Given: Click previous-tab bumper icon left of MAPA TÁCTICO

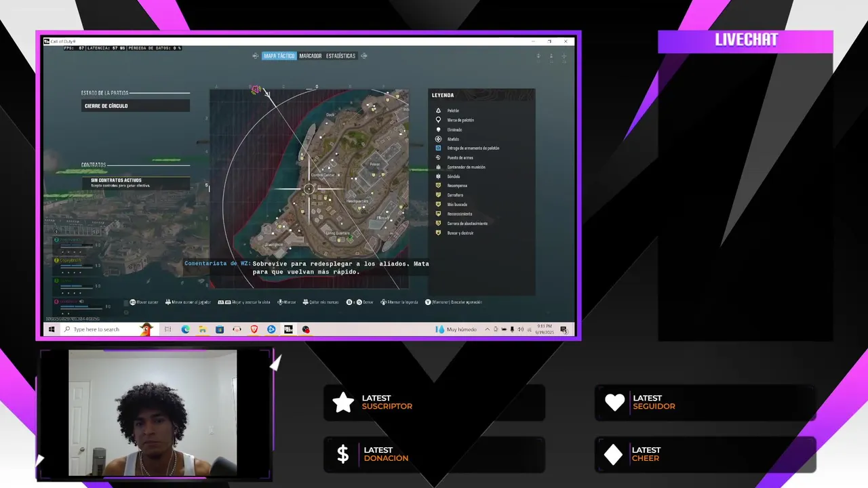Looking at the screenshot, I should click(256, 56).
